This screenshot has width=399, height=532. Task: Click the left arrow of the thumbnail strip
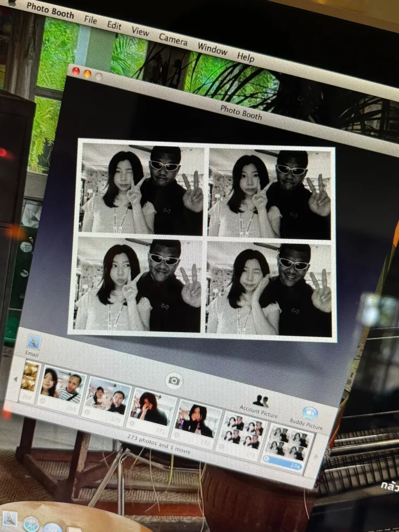pos(16,379)
